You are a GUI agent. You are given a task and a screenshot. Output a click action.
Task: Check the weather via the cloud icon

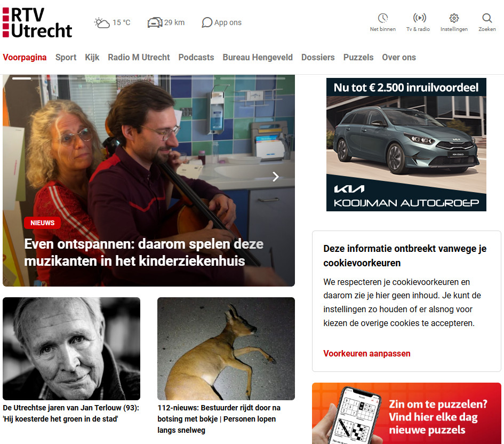[102, 22]
